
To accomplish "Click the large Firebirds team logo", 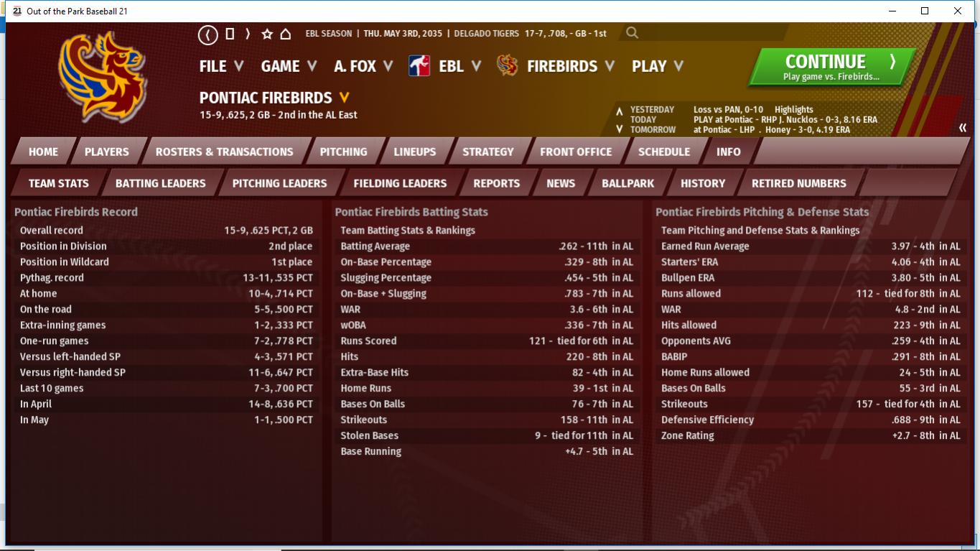I will pyautogui.click(x=103, y=77).
